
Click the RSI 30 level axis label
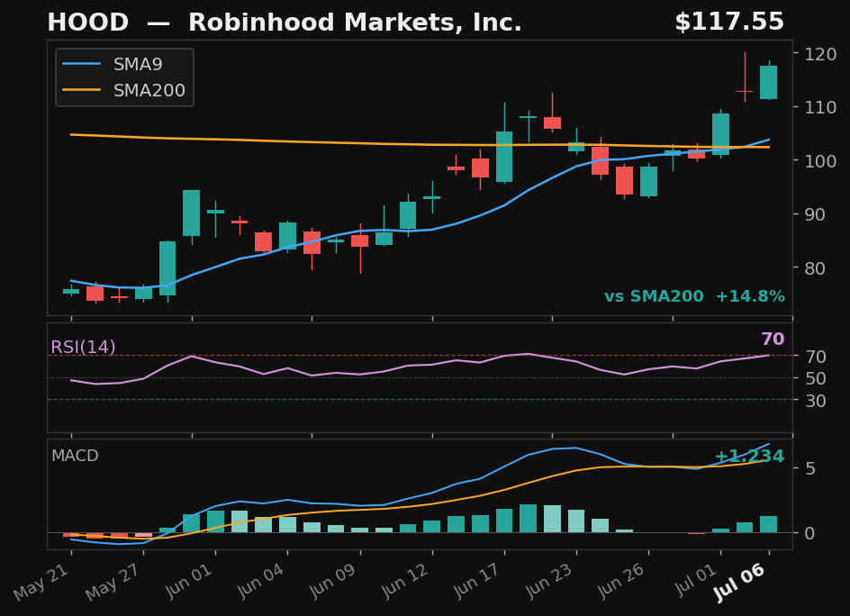[816, 401]
